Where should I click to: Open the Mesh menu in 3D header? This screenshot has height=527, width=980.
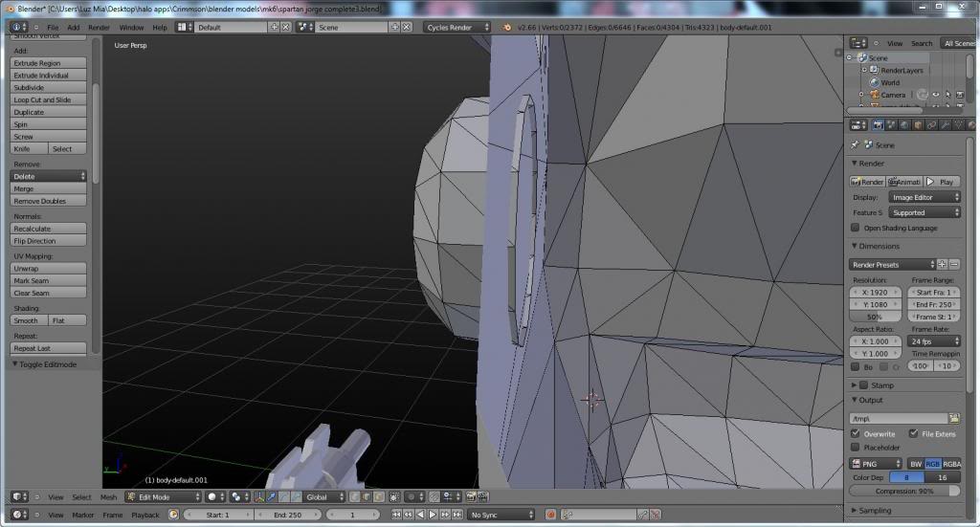pos(108,497)
